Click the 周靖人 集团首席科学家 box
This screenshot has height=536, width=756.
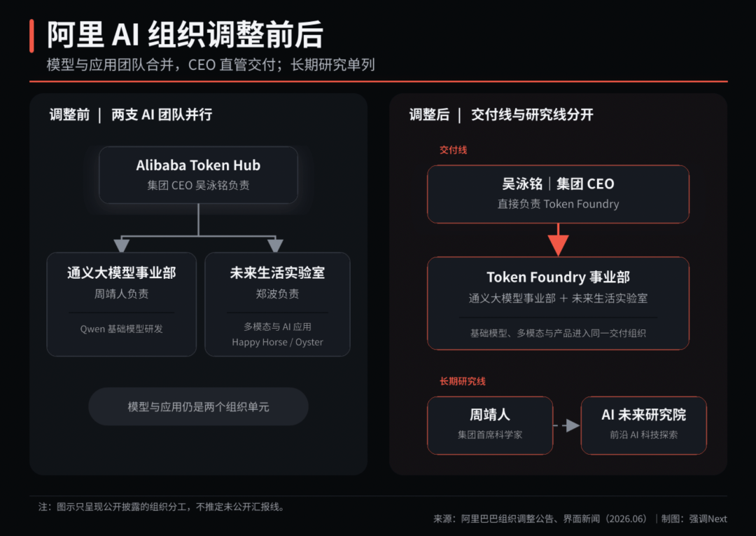tap(490, 425)
